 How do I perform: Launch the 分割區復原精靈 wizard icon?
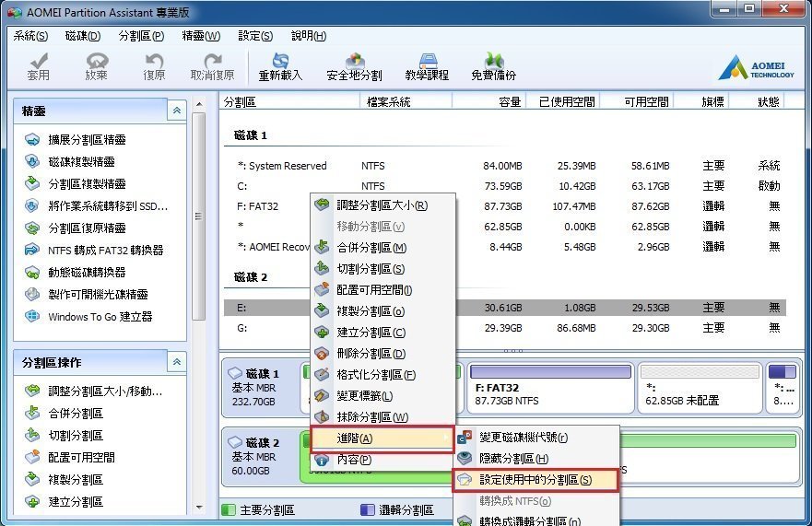pos(32,228)
